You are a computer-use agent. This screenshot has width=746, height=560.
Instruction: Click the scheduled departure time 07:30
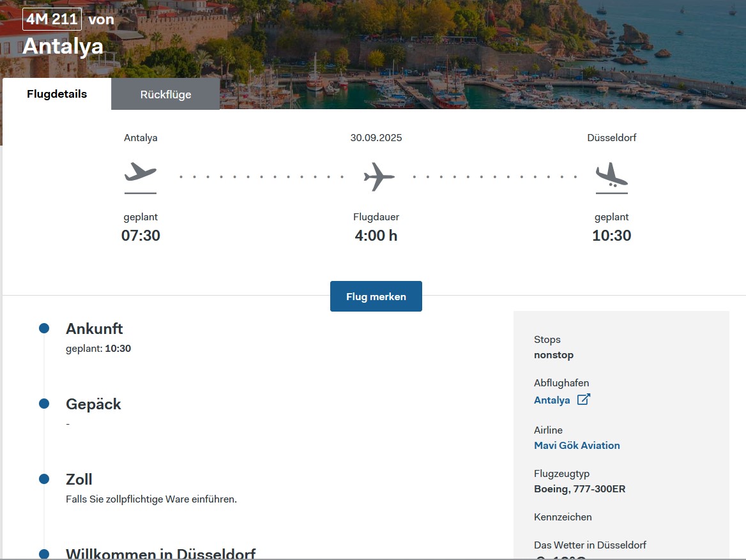click(x=141, y=236)
